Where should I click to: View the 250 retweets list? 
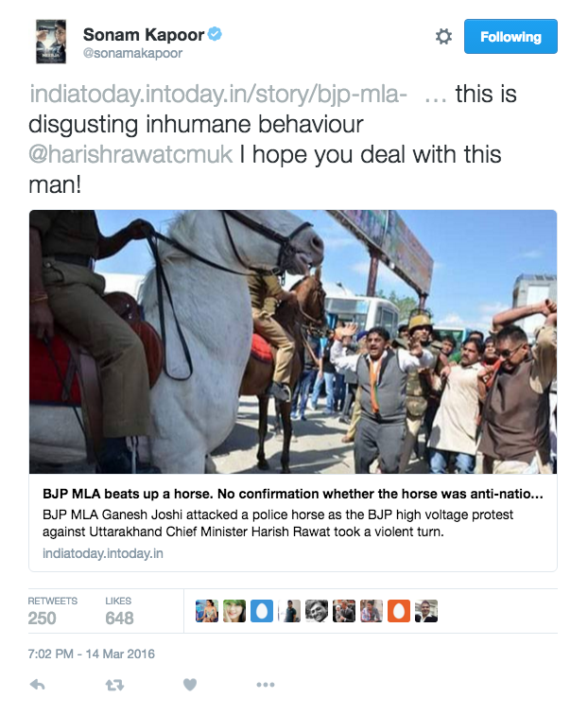click(52, 611)
